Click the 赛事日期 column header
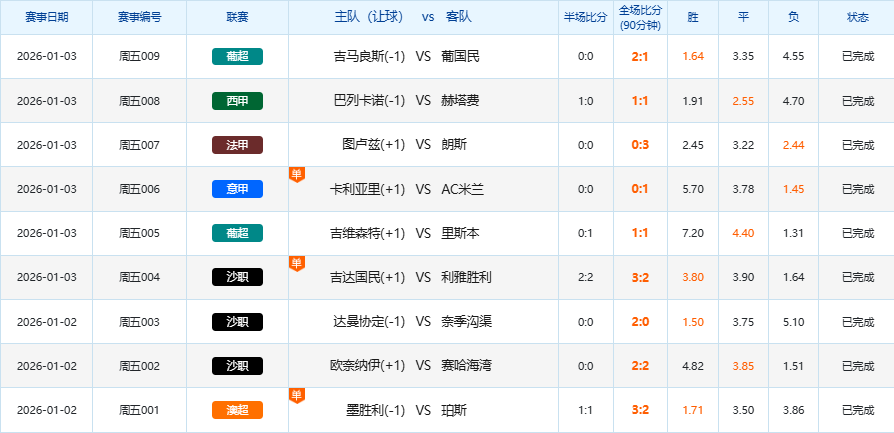The height and width of the screenshot is (433, 894). coord(46,18)
